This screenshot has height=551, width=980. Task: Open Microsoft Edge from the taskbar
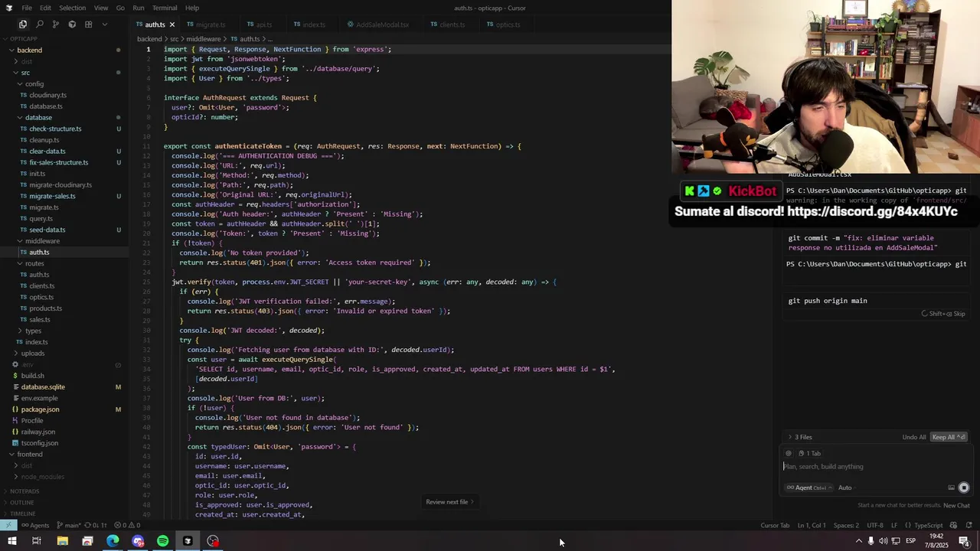coord(113,541)
